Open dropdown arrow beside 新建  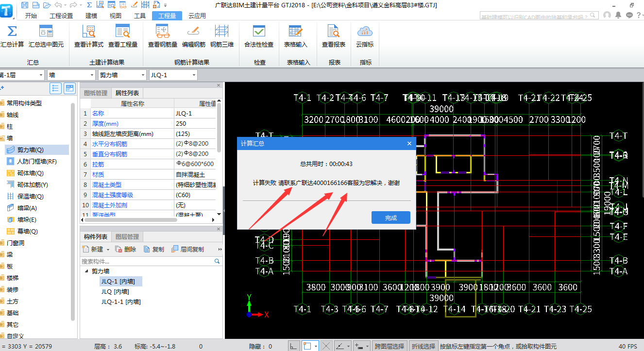coord(108,250)
